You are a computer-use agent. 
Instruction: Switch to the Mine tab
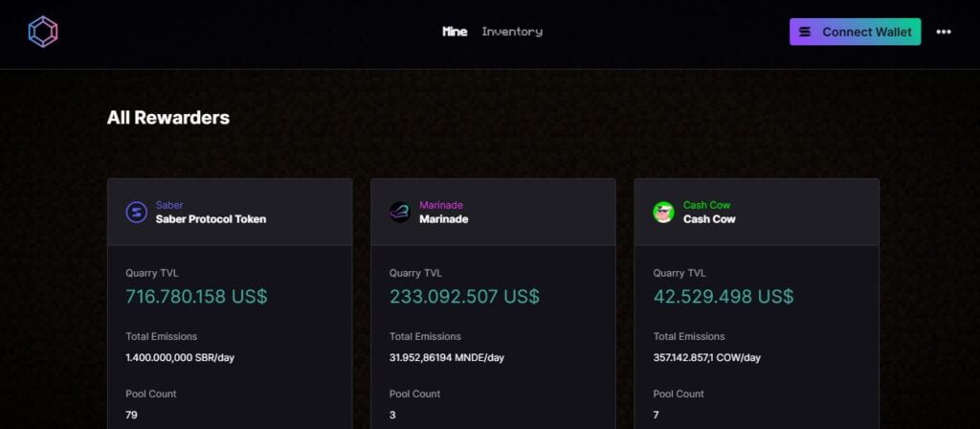click(x=455, y=32)
